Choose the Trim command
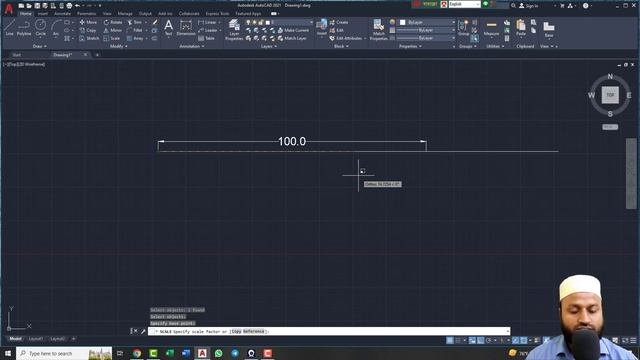The width and height of the screenshot is (640, 360). click(x=134, y=22)
